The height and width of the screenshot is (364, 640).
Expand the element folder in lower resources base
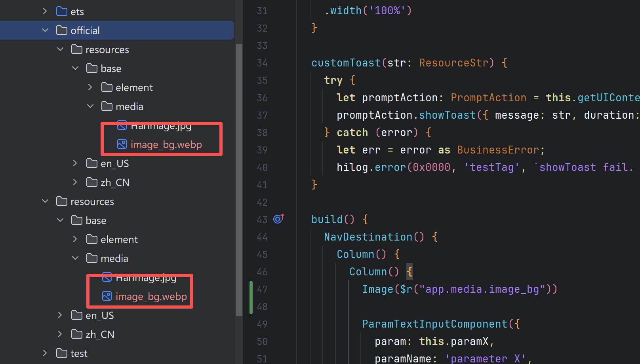tap(75, 239)
